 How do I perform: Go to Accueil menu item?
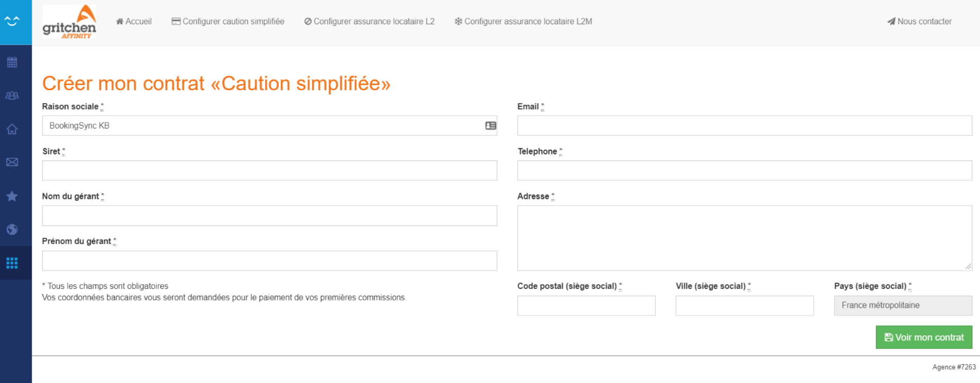pyautogui.click(x=134, y=21)
